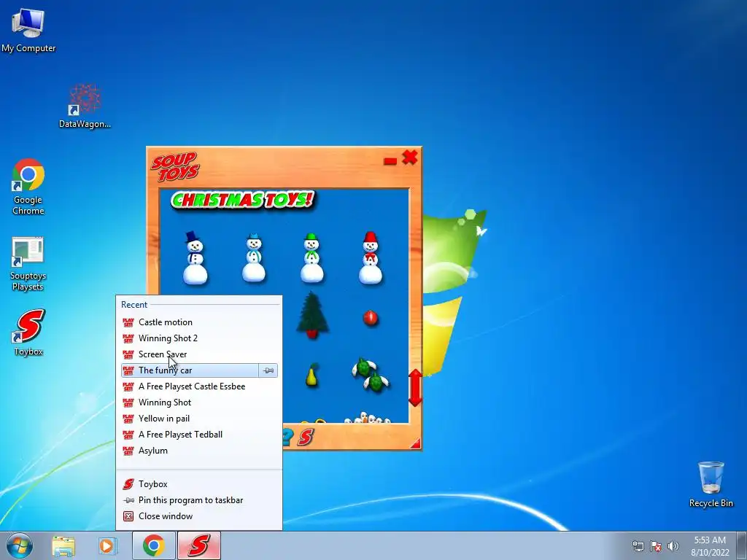Click the Christmas Toys! heading
The image size is (747, 560).
tap(243, 200)
